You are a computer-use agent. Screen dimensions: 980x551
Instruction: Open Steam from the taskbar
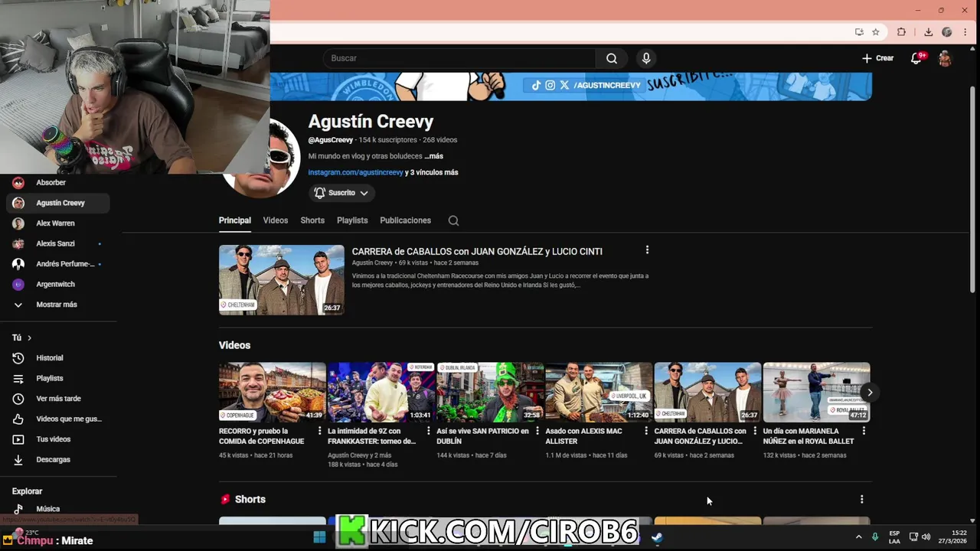click(657, 537)
